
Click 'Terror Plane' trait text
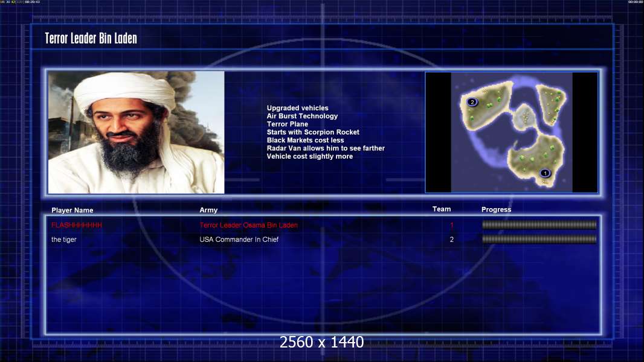click(x=288, y=124)
